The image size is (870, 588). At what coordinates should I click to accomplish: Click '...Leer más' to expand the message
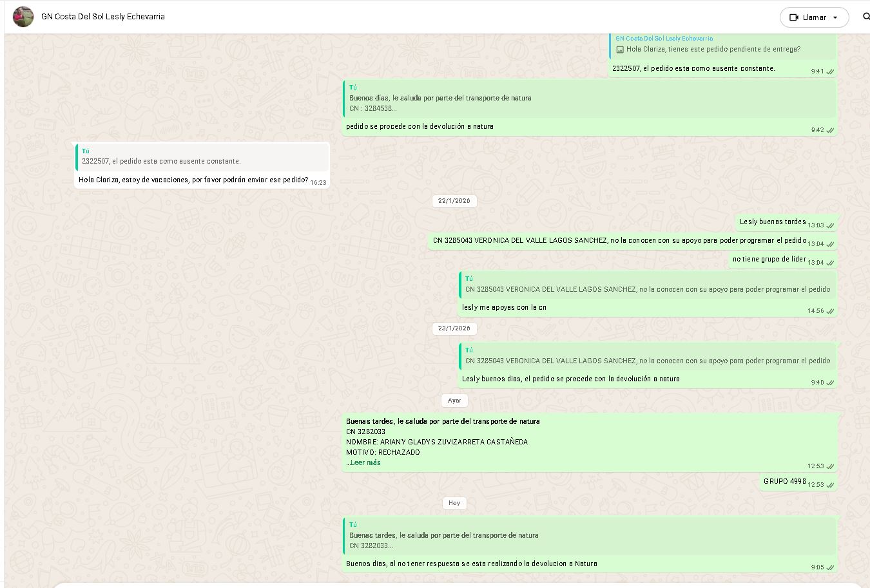364,462
